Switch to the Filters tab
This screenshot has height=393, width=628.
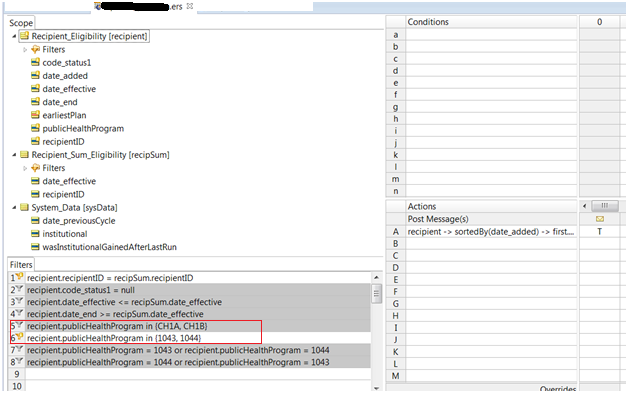point(21,265)
